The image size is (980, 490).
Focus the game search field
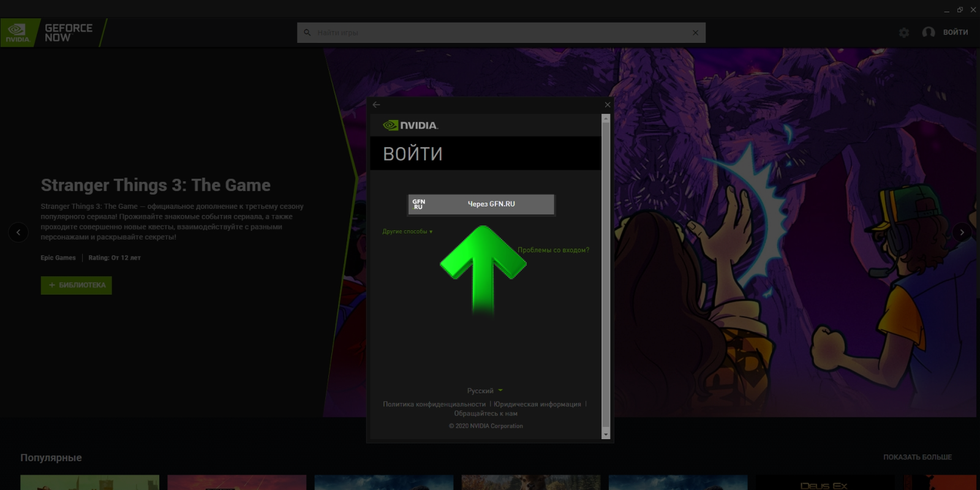pyautogui.click(x=501, y=32)
